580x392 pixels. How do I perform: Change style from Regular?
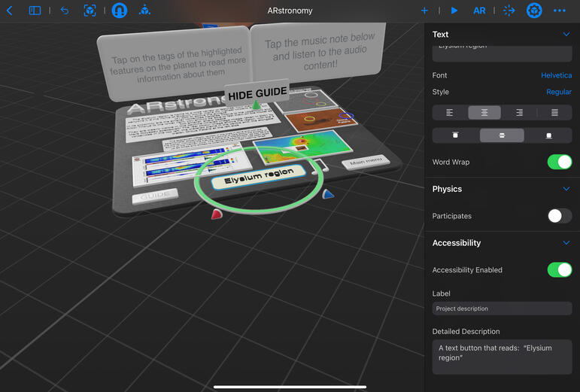point(558,92)
